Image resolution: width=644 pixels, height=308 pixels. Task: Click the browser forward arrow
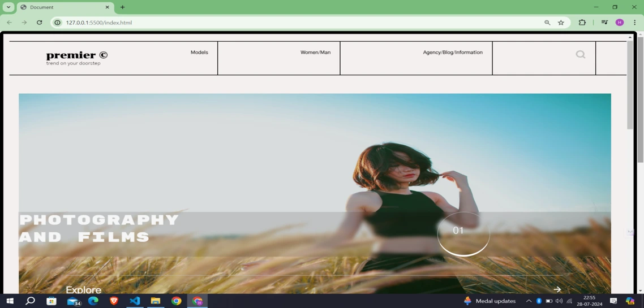pyautogui.click(x=24, y=23)
